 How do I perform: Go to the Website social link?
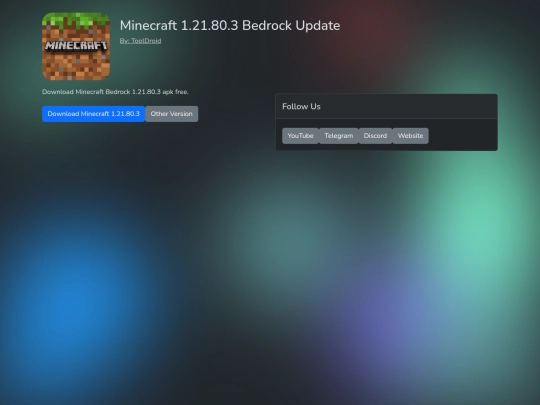coord(411,136)
